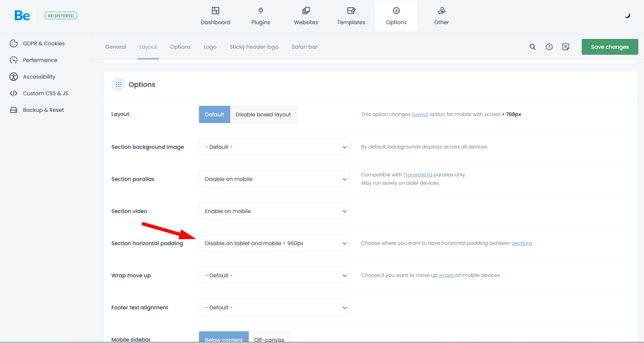Open Section horizontal padding dropdown

point(274,243)
